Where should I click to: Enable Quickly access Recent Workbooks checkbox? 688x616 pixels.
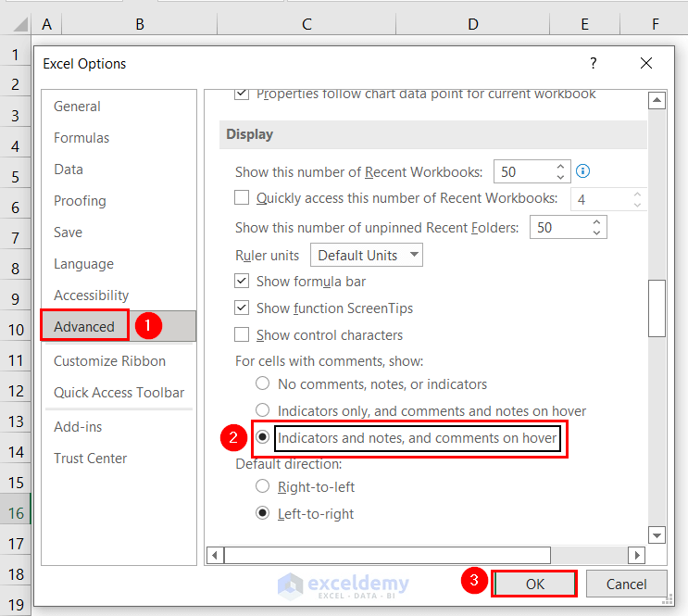242,197
